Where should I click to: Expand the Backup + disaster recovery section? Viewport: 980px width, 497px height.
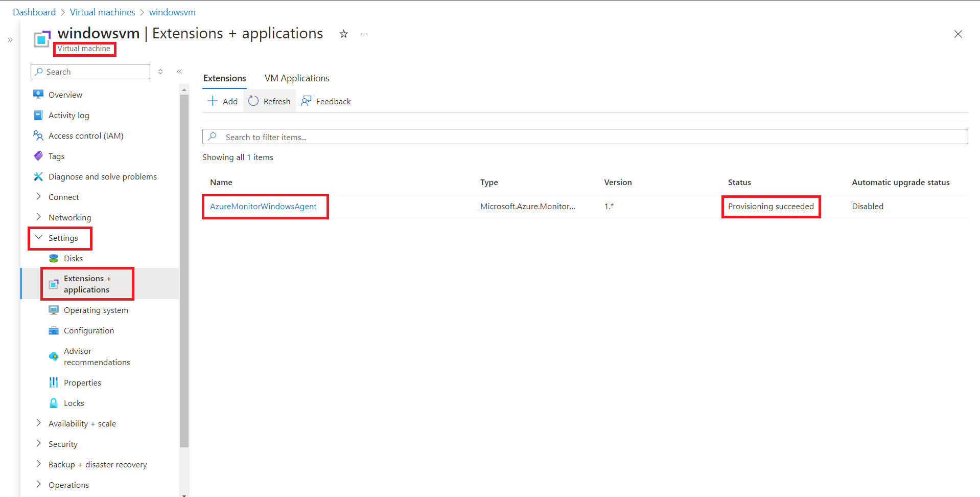[x=38, y=464]
